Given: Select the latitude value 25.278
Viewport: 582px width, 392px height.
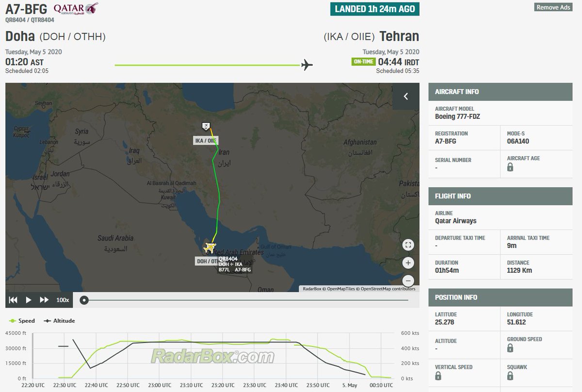Looking at the screenshot, I should [x=446, y=322].
